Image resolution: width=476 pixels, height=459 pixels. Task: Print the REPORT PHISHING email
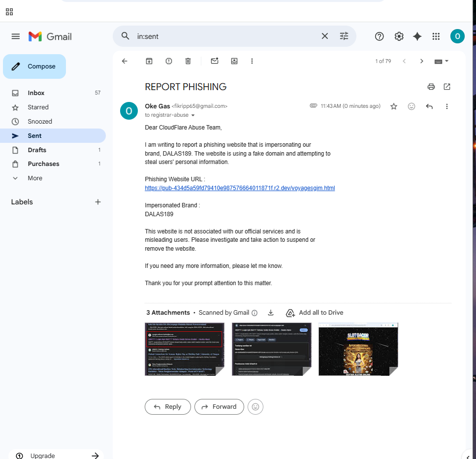pyautogui.click(x=431, y=87)
